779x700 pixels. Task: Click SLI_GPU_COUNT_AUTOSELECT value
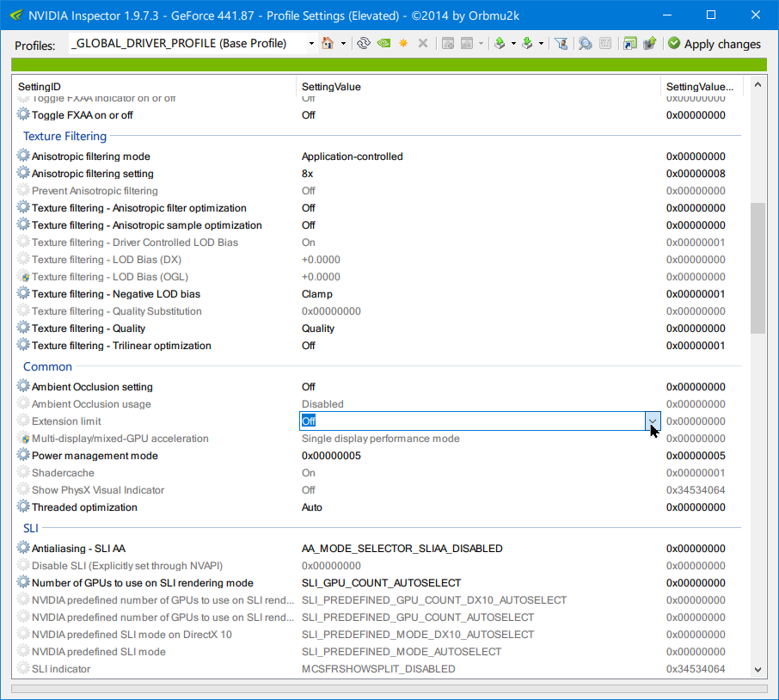pos(382,583)
